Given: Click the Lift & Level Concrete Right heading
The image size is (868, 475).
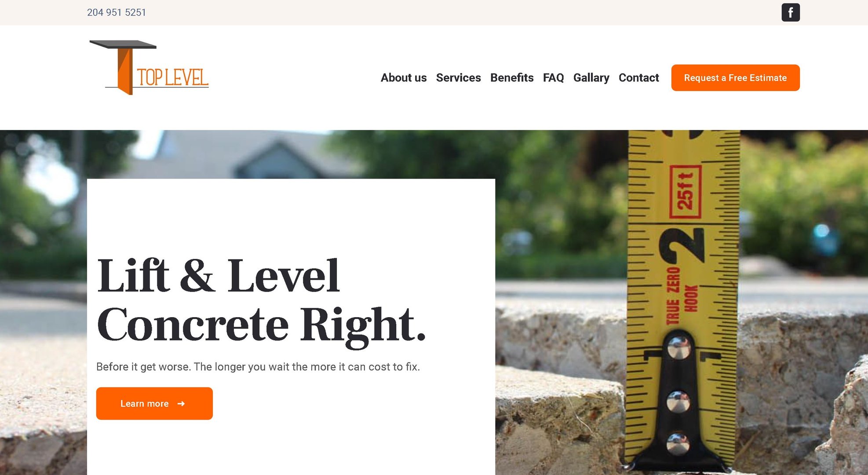Looking at the screenshot, I should click(261, 301).
